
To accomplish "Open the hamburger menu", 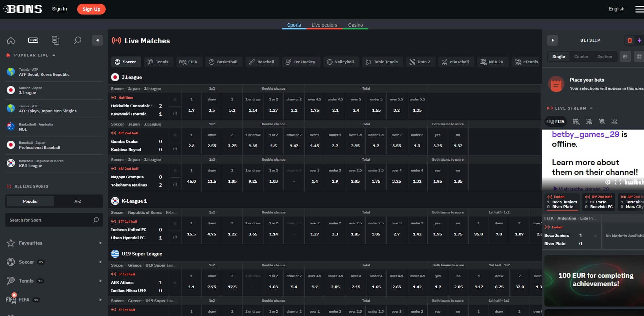I will 639,9.
